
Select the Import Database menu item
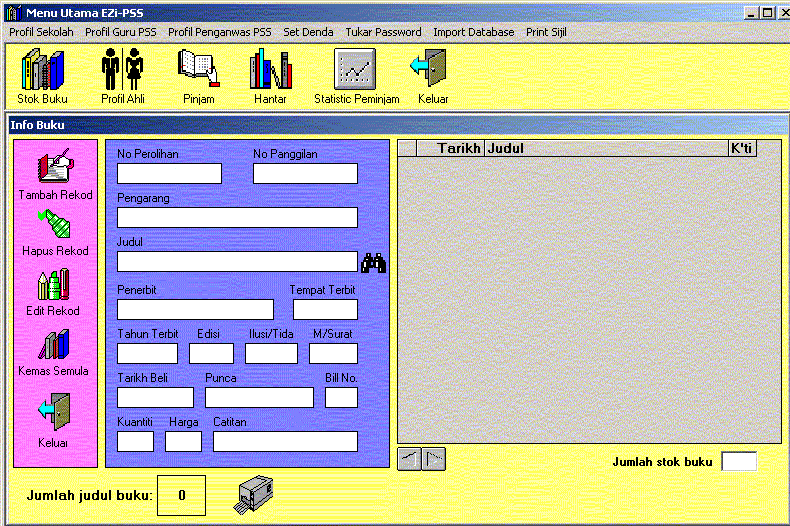[473, 32]
